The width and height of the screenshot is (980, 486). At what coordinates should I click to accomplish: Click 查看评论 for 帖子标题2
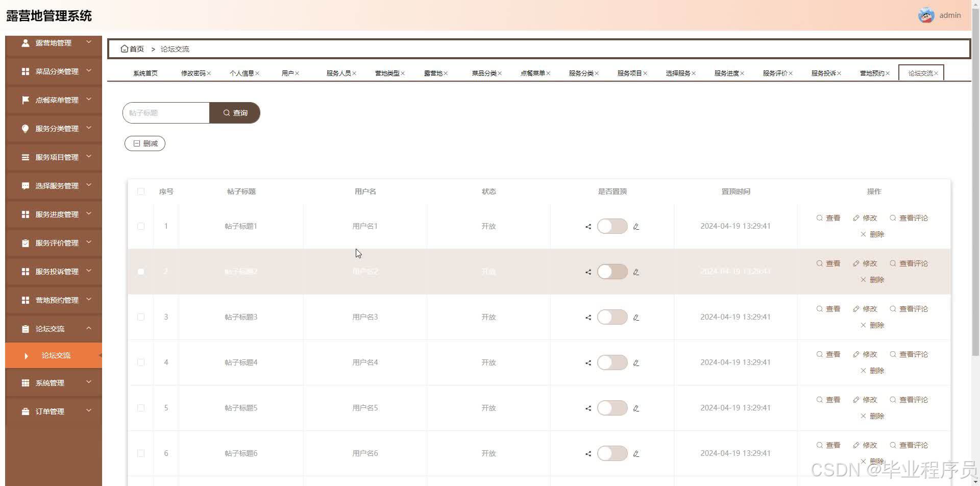point(909,263)
